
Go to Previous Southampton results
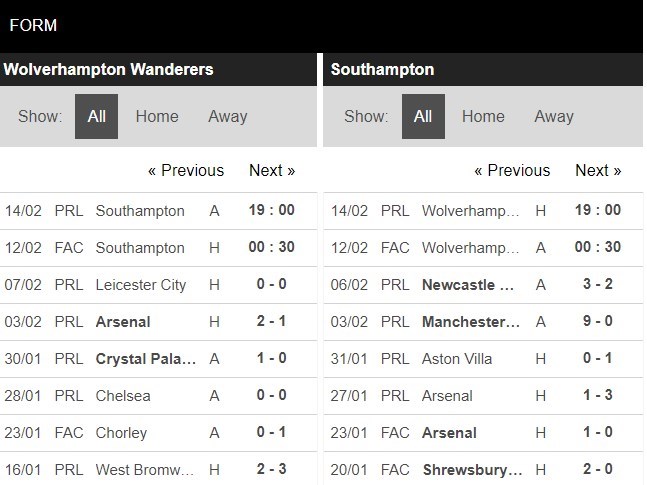[x=512, y=170]
